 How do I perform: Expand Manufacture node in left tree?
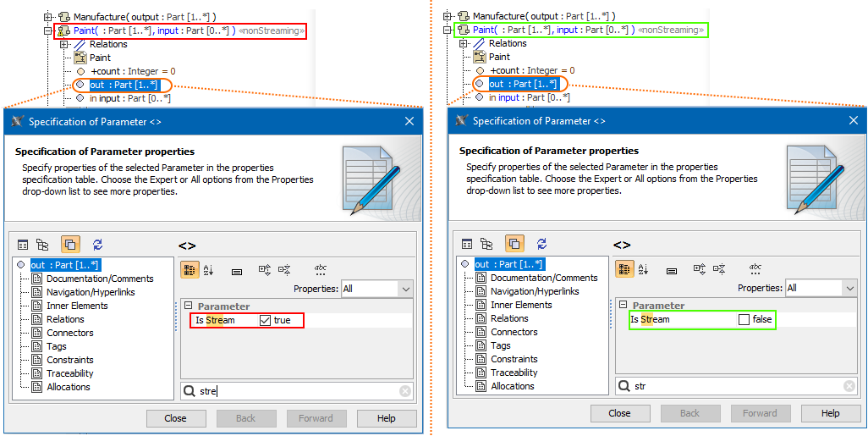(49, 17)
